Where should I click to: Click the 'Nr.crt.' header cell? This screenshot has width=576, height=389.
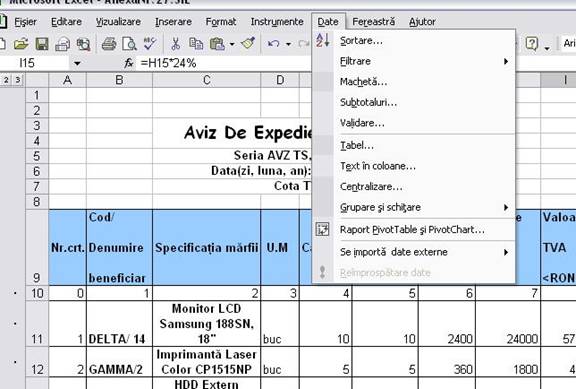pyautogui.click(x=67, y=248)
